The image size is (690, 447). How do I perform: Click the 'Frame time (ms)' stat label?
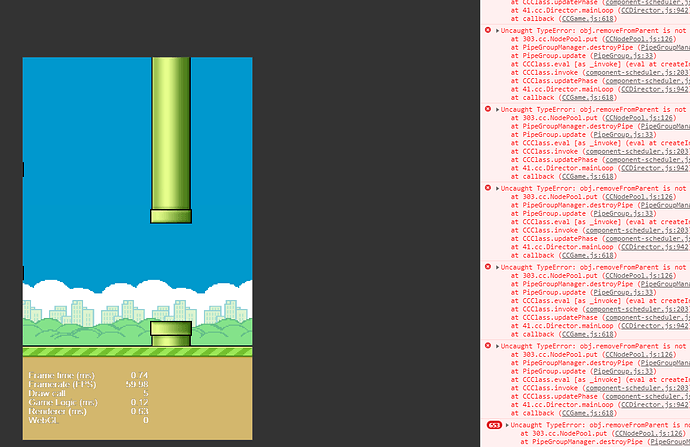tap(62, 375)
